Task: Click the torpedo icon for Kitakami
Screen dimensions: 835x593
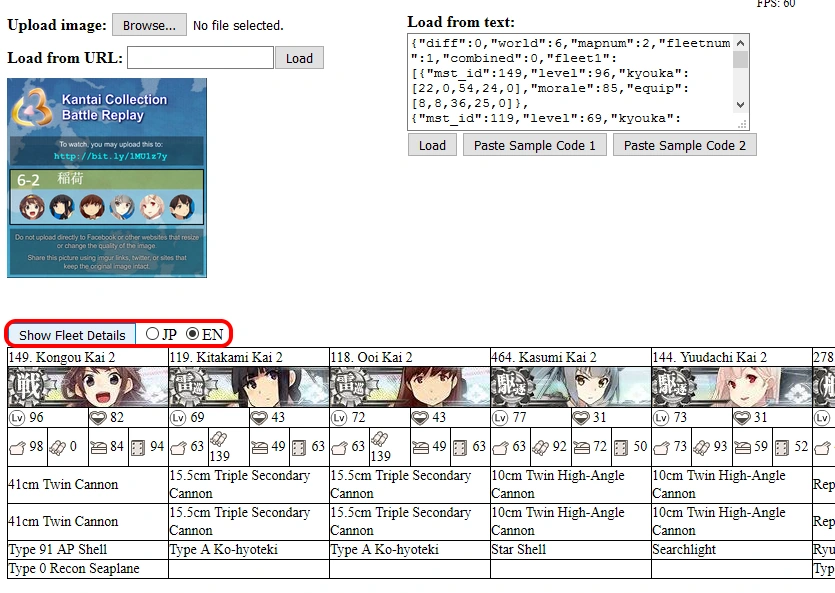Action: pyautogui.click(x=218, y=439)
